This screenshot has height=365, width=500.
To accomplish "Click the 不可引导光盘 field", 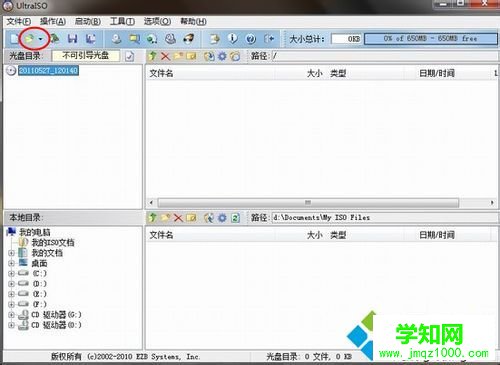I will (x=86, y=56).
